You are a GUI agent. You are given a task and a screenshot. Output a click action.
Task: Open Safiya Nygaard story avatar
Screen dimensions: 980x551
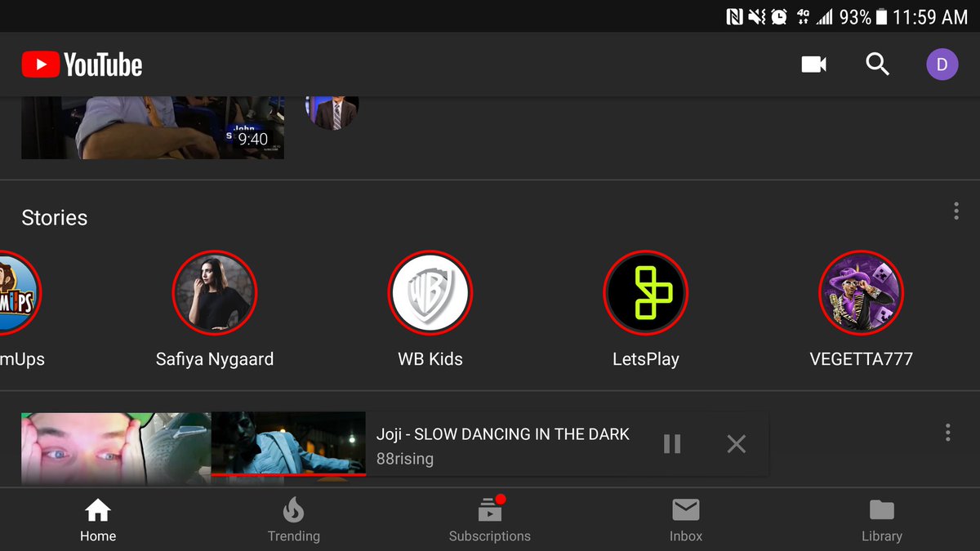click(215, 292)
